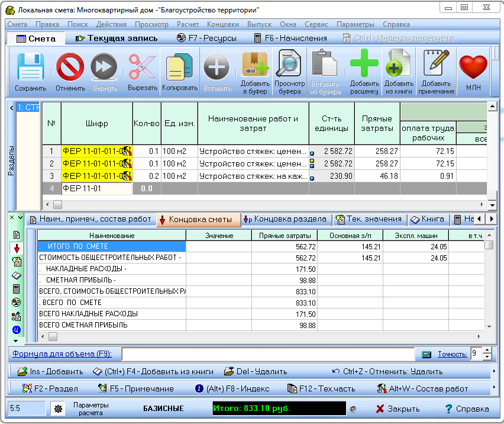
Task: Click F2 - Раздел toolbar item
Action: (50, 388)
